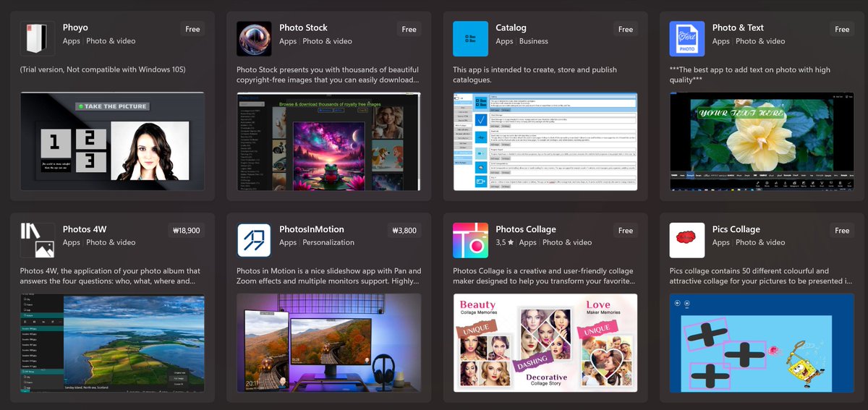Open the PhotosInMotion monitors screenshot
Viewport: 868px width, 410px height.
point(328,343)
